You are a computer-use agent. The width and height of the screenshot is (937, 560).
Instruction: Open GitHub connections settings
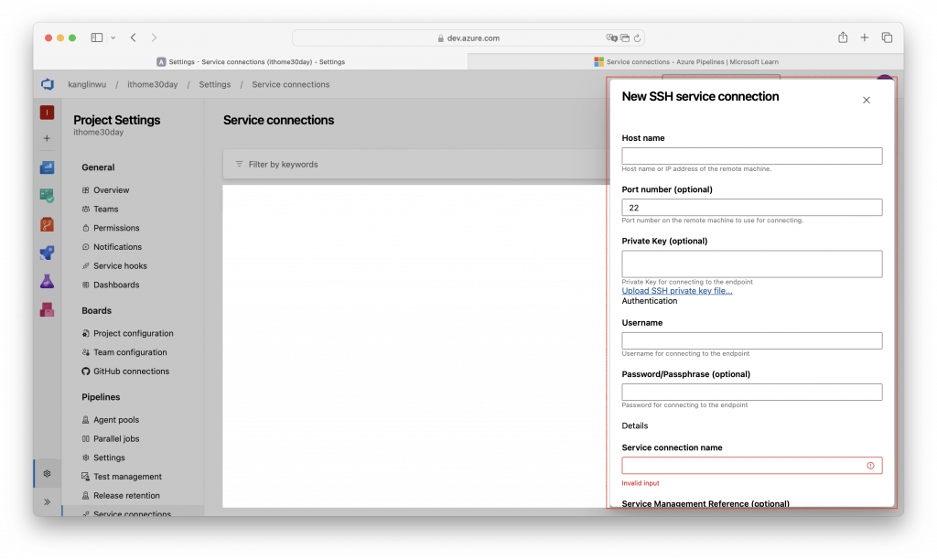point(131,372)
